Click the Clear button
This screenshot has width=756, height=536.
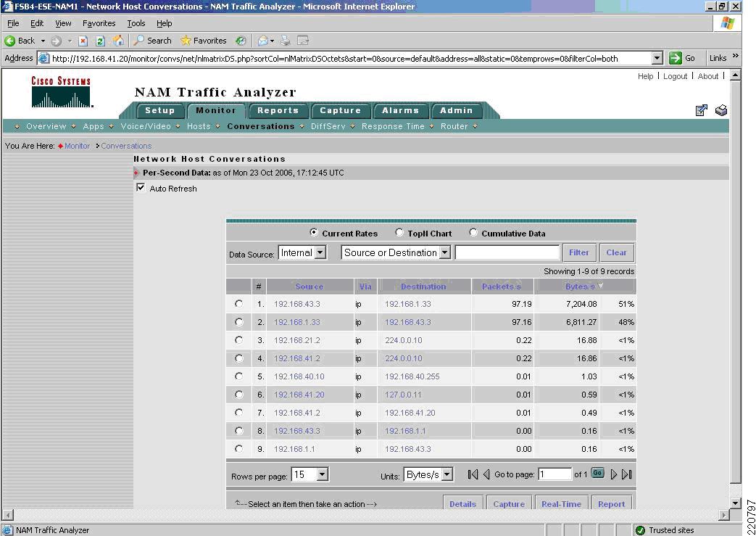click(616, 252)
